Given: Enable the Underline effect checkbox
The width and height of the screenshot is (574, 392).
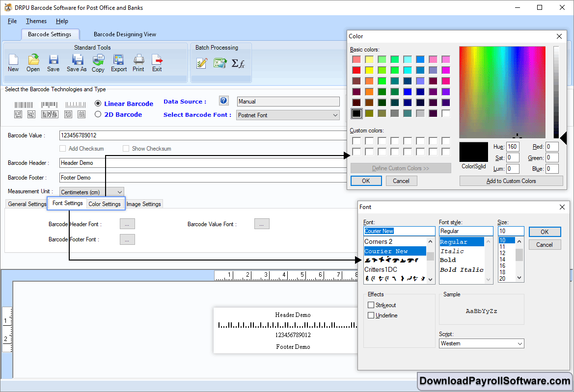Looking at the screenshot, I should point(371,315).
